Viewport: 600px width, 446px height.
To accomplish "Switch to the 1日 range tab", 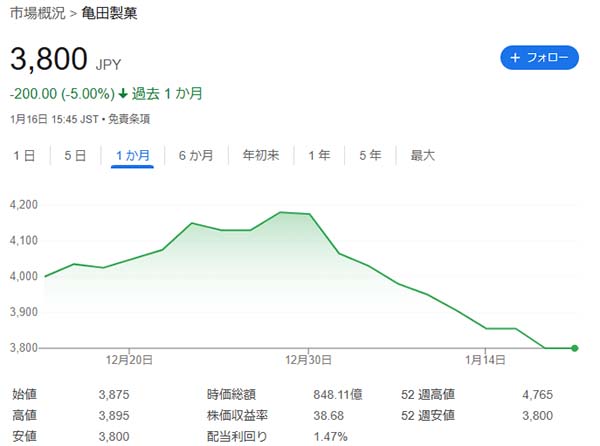I will point(24,156).
